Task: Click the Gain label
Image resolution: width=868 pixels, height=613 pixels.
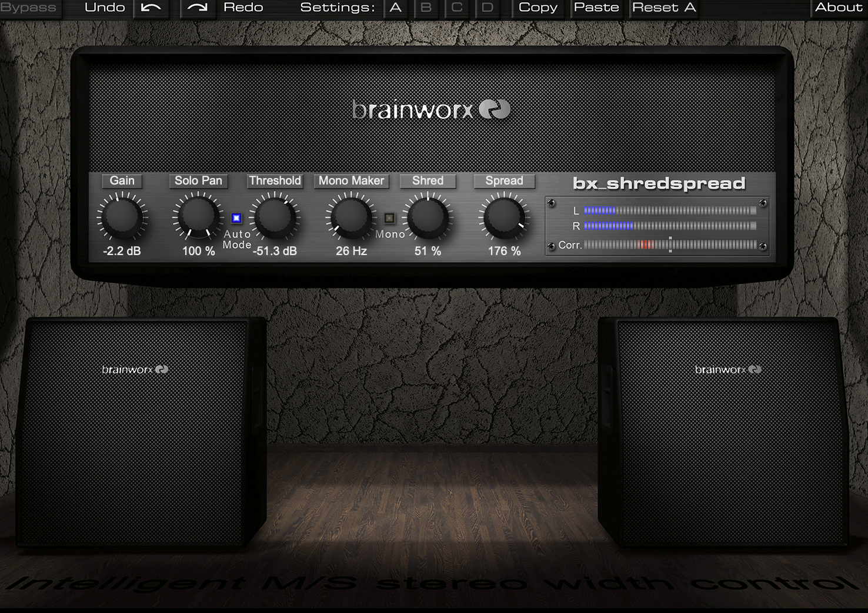Action: point(122,181)
